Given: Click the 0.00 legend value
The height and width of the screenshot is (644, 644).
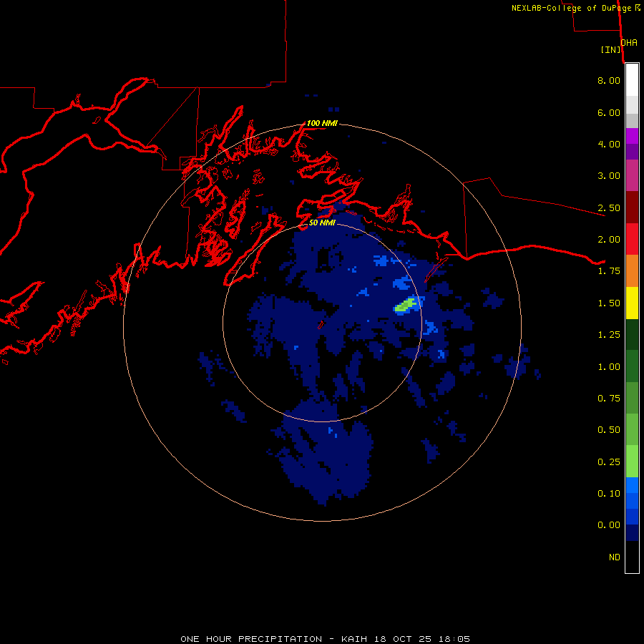Looking at the screenshot, I should pos(609,525).
